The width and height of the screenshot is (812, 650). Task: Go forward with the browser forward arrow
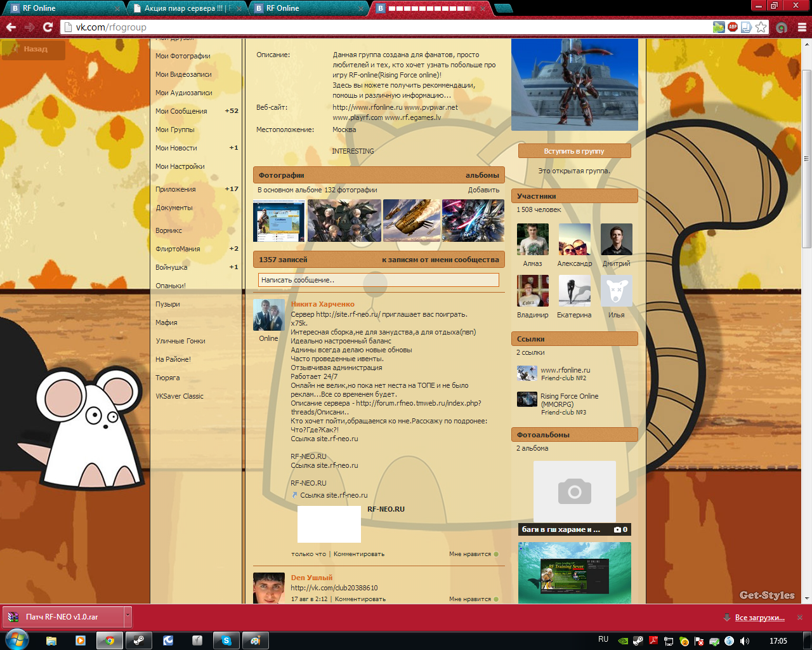point(29,27)
